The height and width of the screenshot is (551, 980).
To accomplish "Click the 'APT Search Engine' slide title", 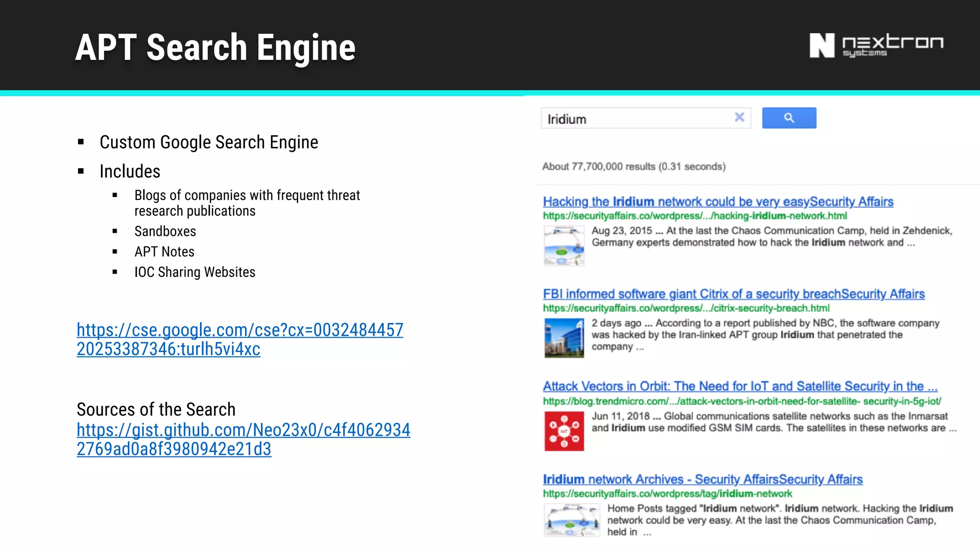I will coord(215,47).
